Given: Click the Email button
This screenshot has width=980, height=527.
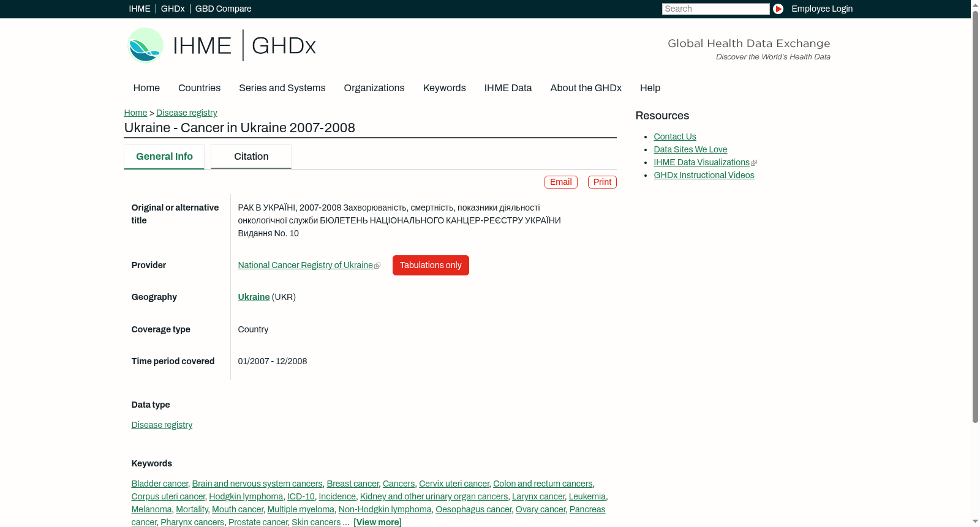Looking at the screenshot, I should (560, 182).
